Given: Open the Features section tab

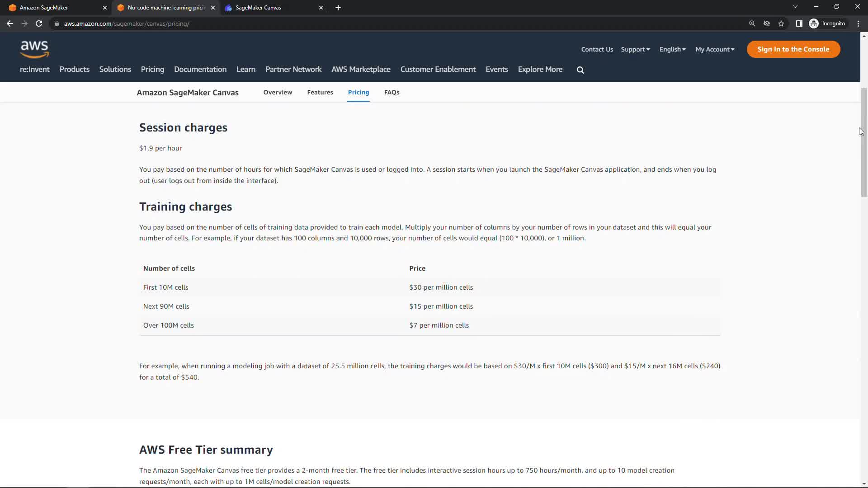Looking at the screenshot, I should (320, 92).
